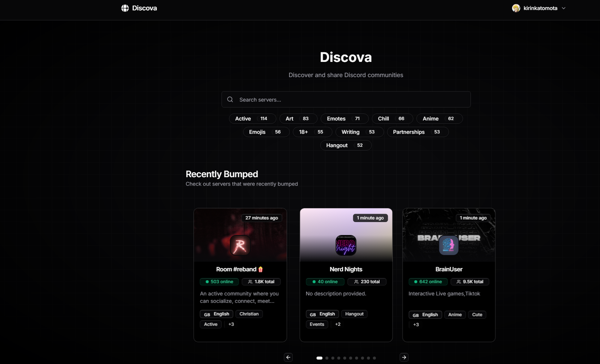Click the Cute tag

[x=477, y=315]
